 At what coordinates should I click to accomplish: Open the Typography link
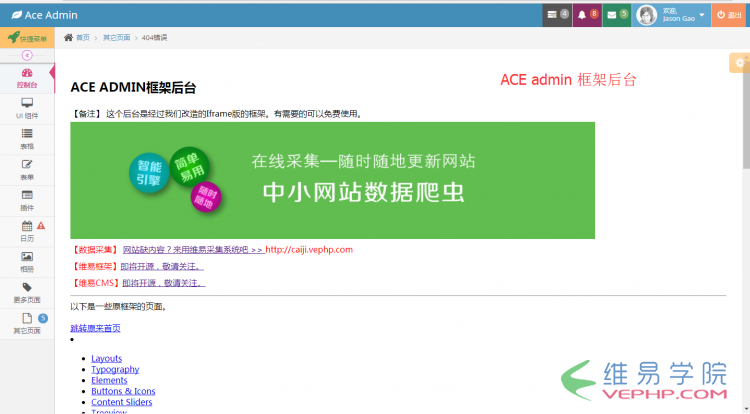(x=115, y=370)
